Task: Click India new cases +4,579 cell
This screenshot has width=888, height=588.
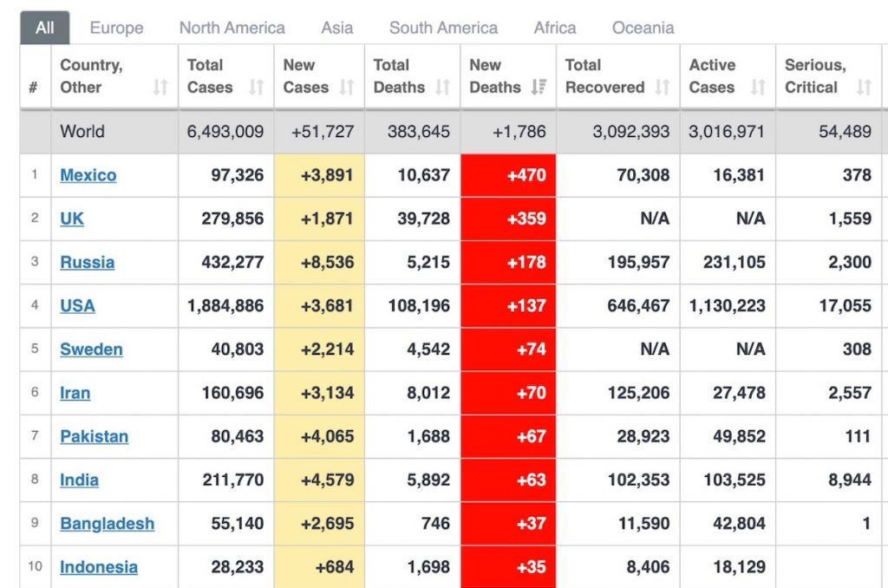Action: pos(319,480)
